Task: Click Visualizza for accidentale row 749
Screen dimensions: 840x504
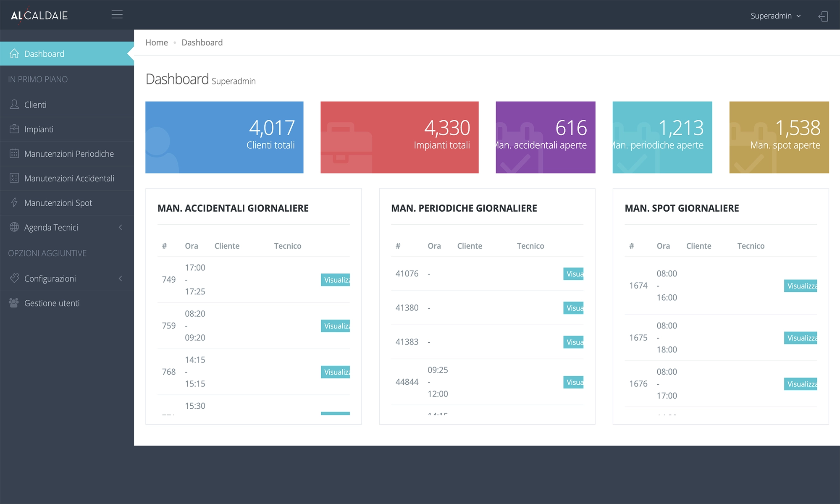Action: (x=336, y=280)
